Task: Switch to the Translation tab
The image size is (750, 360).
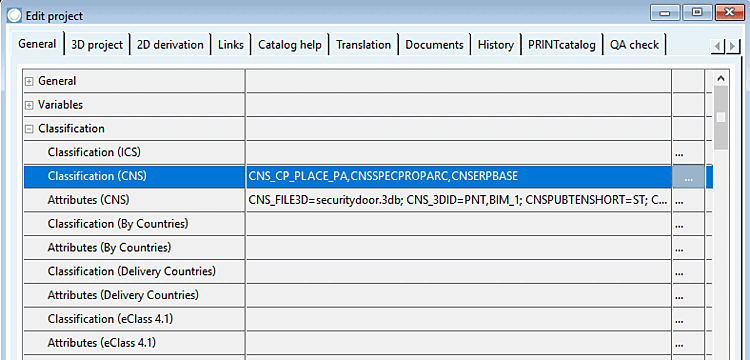Action: [364, 45]
